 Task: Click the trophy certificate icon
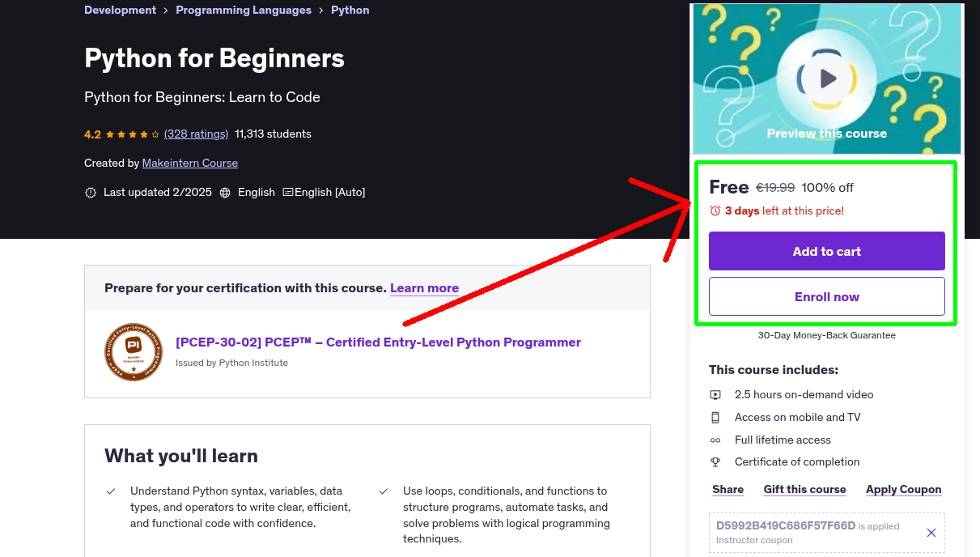(715, 462)
